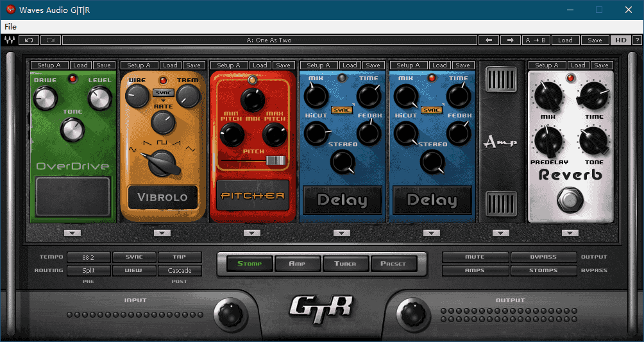Image resolution: width=644 pixels, height=342 pixels.
Task: Click the Vibrolo waveform selector knob
Action: pos(163,163)
